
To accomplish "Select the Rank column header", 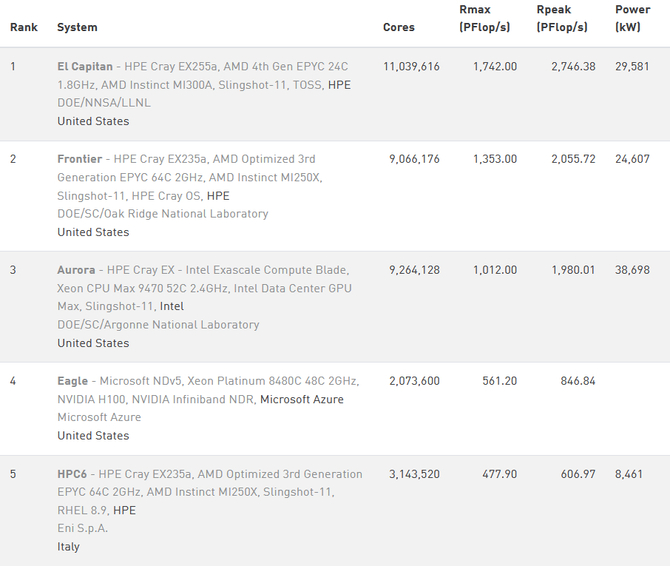I will click(24, 27).
